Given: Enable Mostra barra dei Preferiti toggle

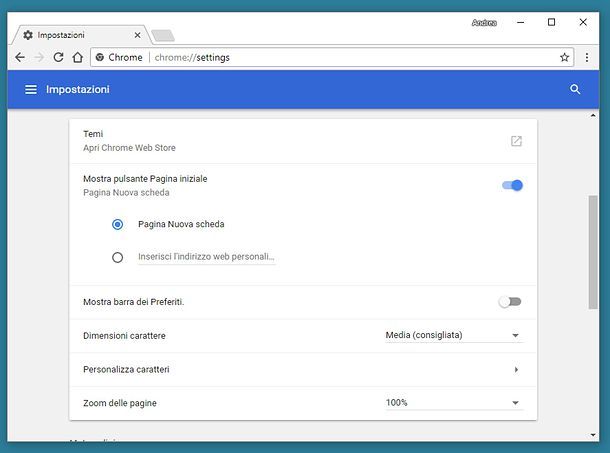Looking at the screenshot, I should (510, 302).
